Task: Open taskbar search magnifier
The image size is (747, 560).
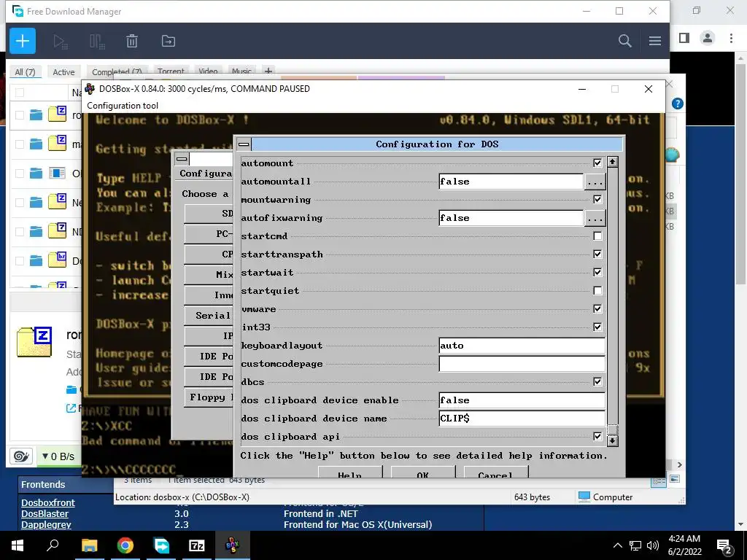Action: click(x=53, y=545)
